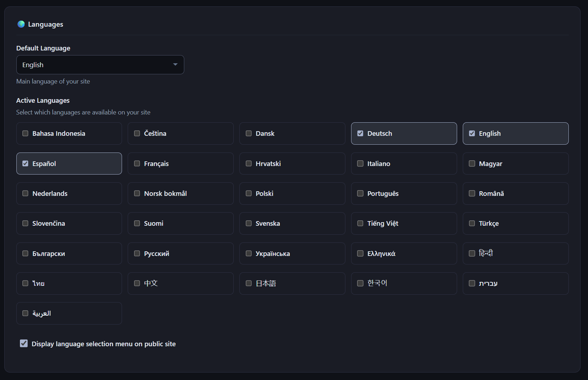Enable 日本語 language
Screen dimensions: 588x380
249,283
